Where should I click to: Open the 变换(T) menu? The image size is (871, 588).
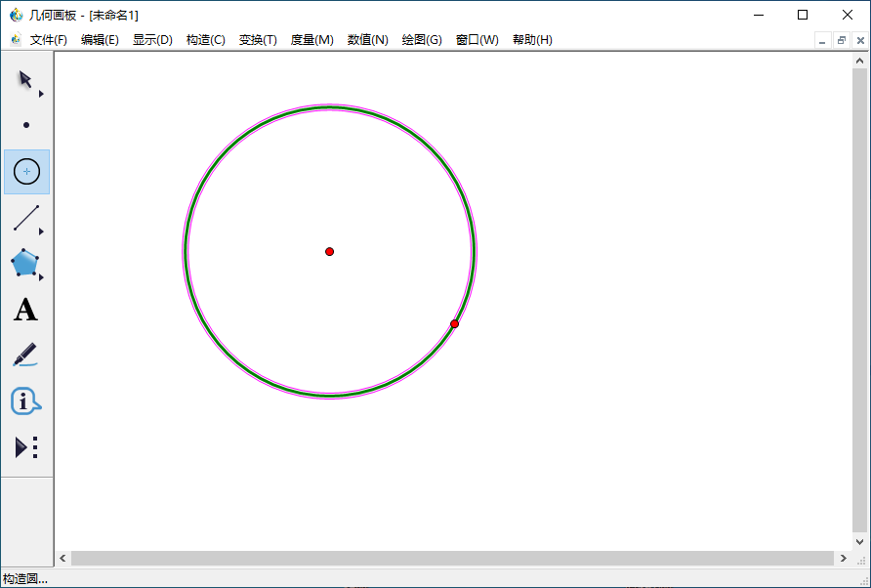[x=258, y=40]
